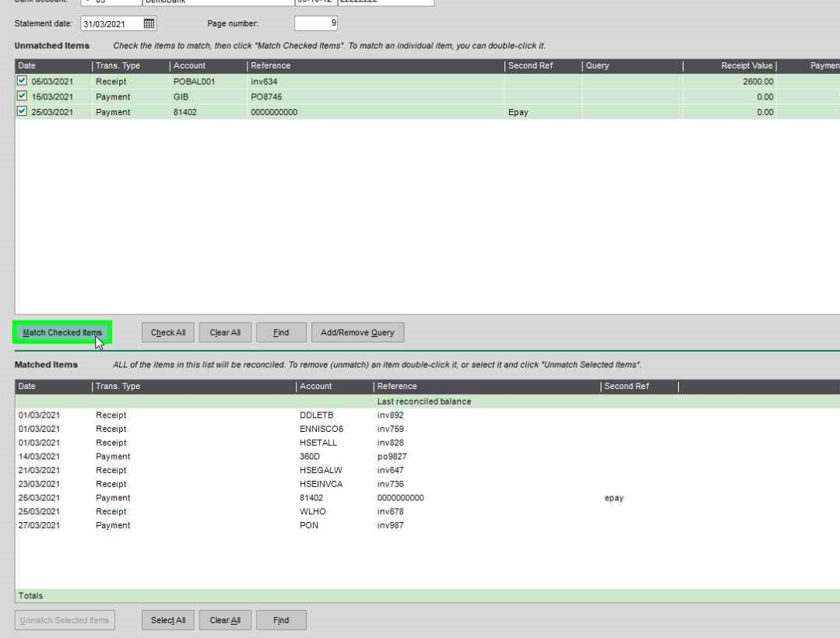Click Unmatch Selected Items button
The width and height of the screenshot is (840, 638).
coord(65,620)
